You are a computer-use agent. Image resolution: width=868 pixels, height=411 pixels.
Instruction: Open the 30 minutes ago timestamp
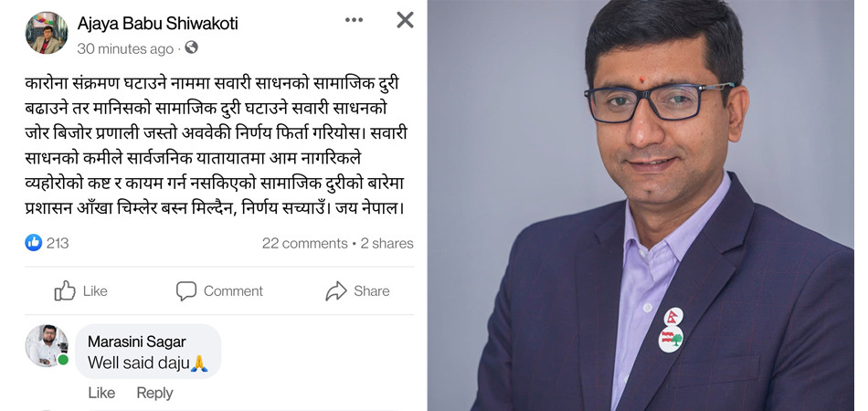pyautogui.click(x=125, y=48)
